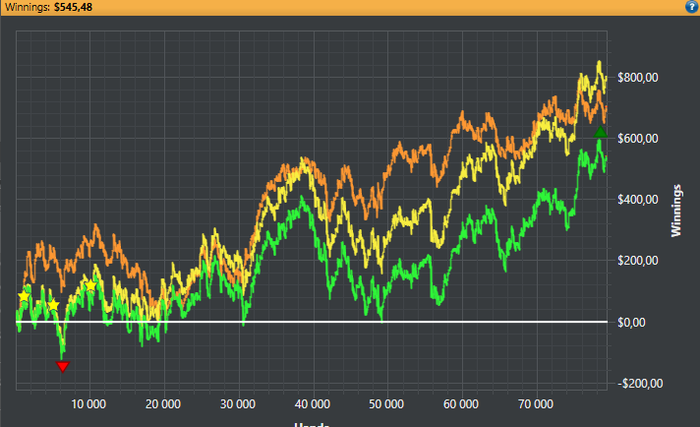Click the $0,00 axis label
The height and width of the screenshot is (427, 700).
pyautogui.click(x=631, y=322)
